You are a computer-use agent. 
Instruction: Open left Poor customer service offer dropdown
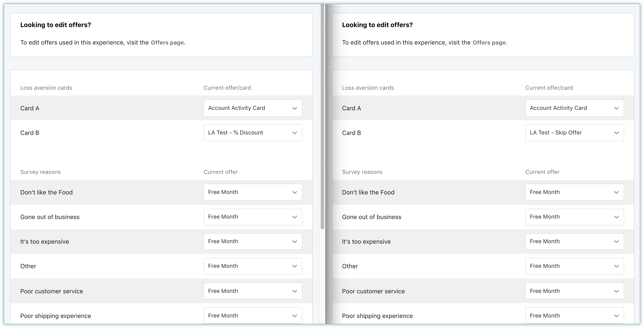pyautogui.click(x=253, y=291)
